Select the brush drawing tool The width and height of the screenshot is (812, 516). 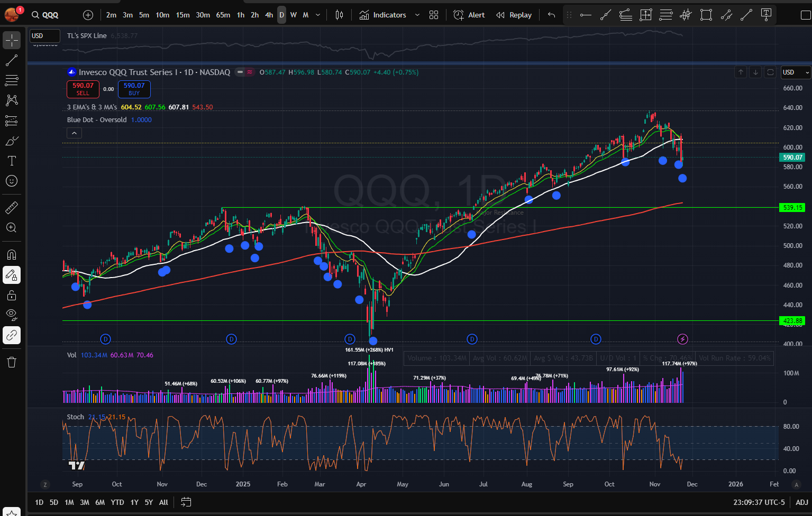coord(12,141)
